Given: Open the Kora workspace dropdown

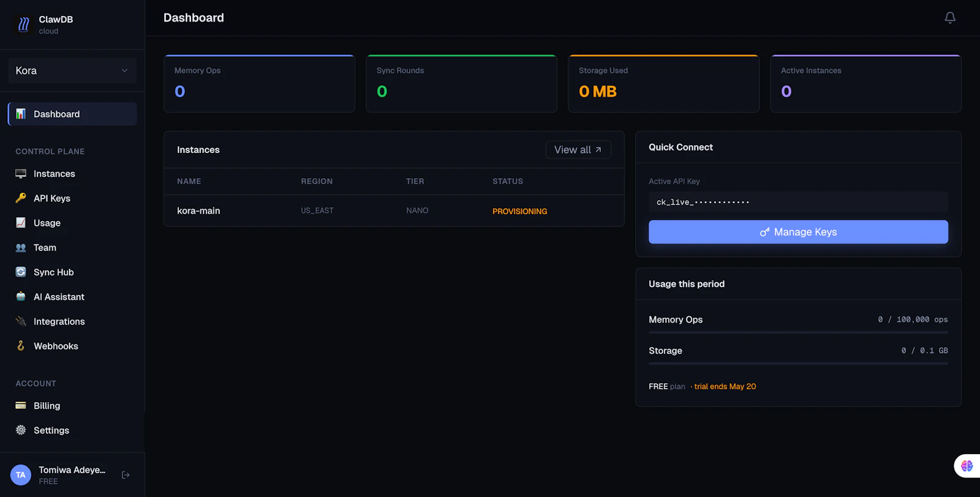Looking at the screenshot, I should click(x=72, y=70).
